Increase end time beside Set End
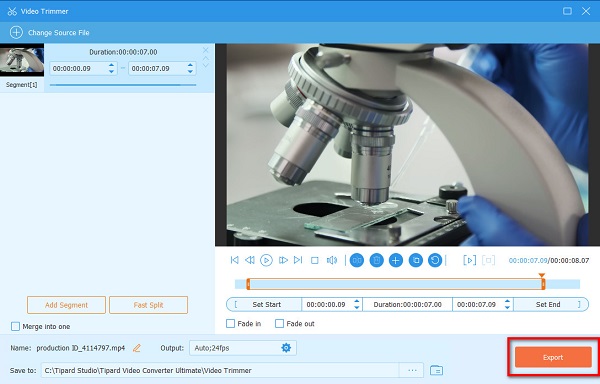 [507, 301]
